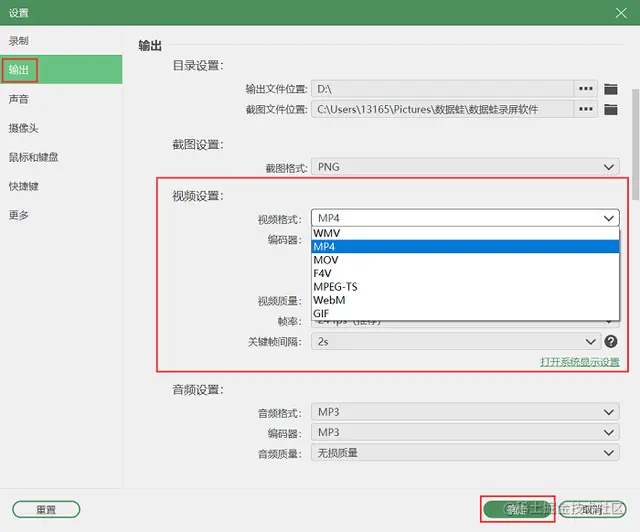Click the keyframe interval help question icon
640x532 pixels.
611,341
